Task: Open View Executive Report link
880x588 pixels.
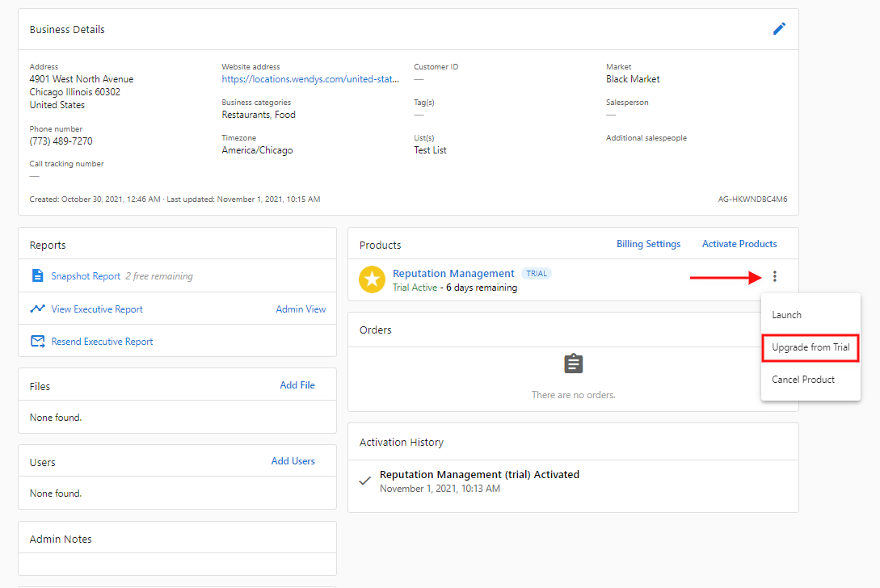Action: tap(97, 309)
